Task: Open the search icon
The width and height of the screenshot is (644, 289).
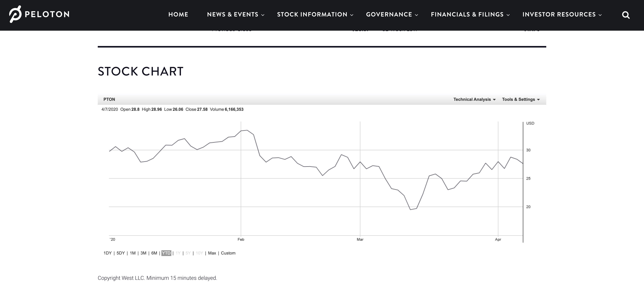Action: click(626, 15)
